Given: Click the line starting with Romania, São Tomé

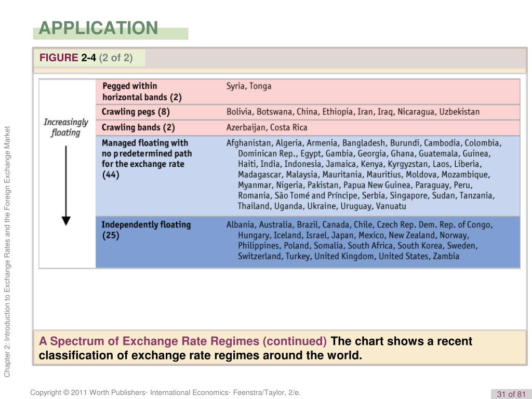Looking at the screenshot, I should point(366,196).
